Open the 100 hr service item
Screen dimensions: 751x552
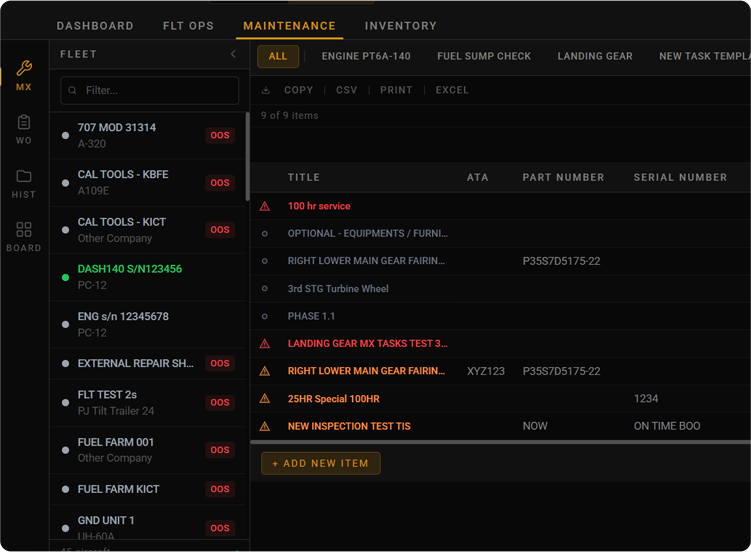[319, 206]
